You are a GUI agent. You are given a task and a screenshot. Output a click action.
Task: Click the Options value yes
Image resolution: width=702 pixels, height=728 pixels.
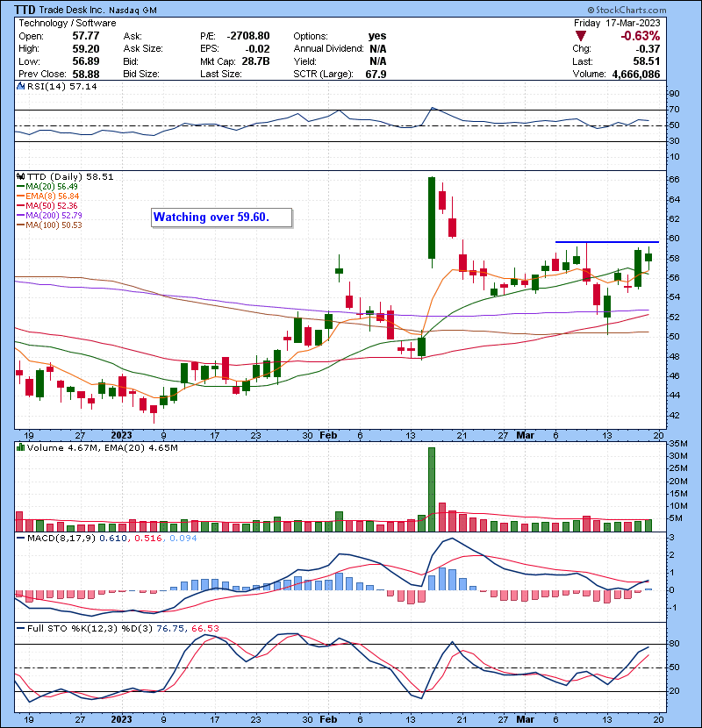[x=377, y=36]
